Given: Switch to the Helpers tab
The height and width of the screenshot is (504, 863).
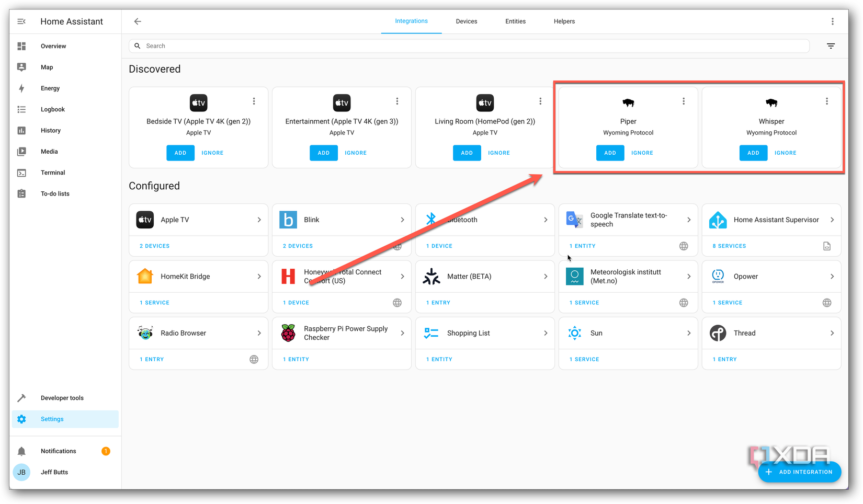Looking at the screenshot, I should coord(564,21).
